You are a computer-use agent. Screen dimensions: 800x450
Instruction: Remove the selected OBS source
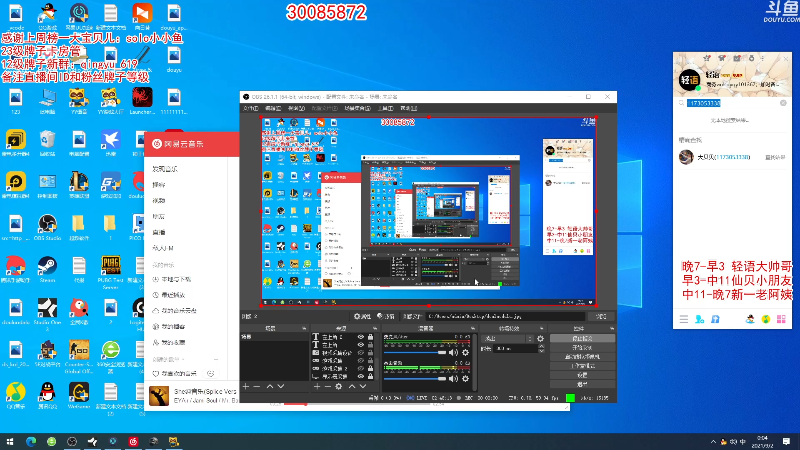328,386
